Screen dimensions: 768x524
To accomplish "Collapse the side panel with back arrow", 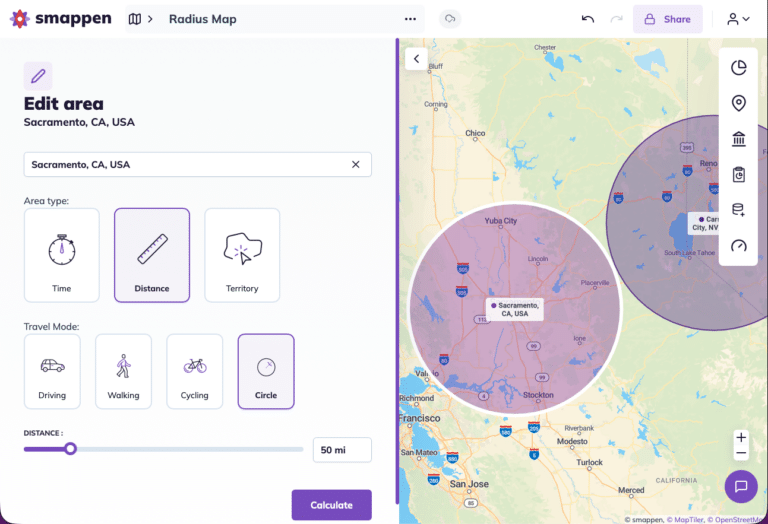I will click(x=416, y=59).
